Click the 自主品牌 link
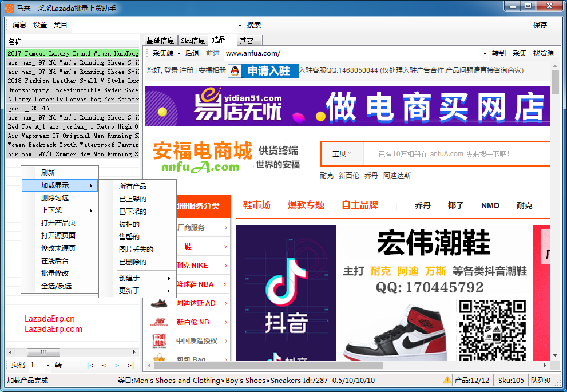 pyautogui.click(x=360, y=205)
